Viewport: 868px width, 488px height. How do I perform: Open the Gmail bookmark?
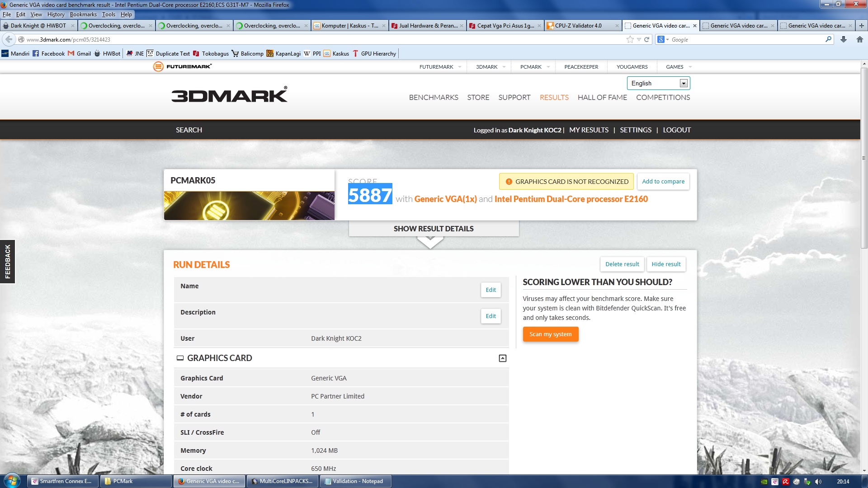tap(80, 53)
